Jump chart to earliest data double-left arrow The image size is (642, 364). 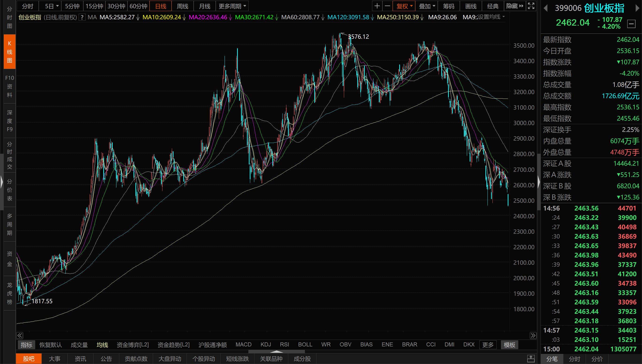click(20, 335)
